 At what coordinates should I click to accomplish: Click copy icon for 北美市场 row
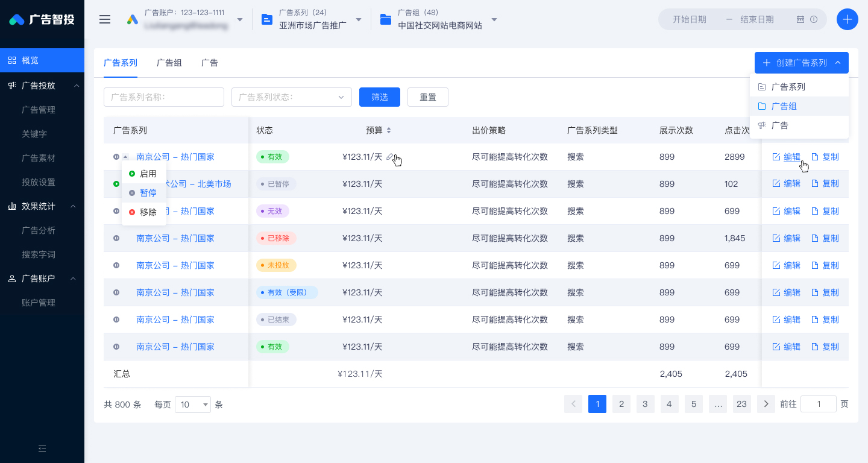point(815,184)
